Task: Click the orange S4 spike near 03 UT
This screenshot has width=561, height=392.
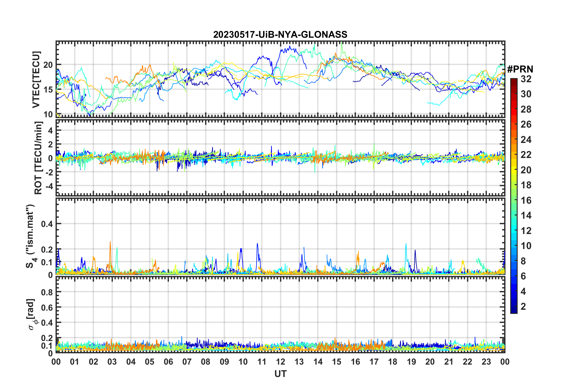Action: click(110, 243)
